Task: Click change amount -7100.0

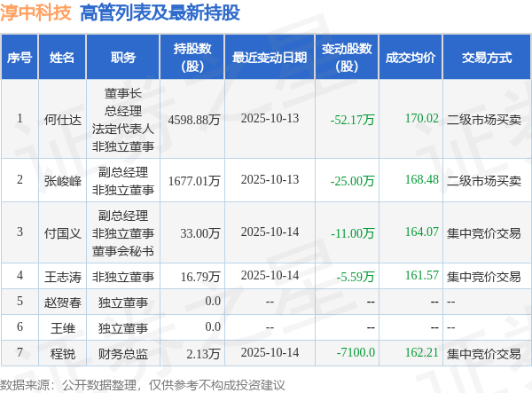Action: click(356, 352)
